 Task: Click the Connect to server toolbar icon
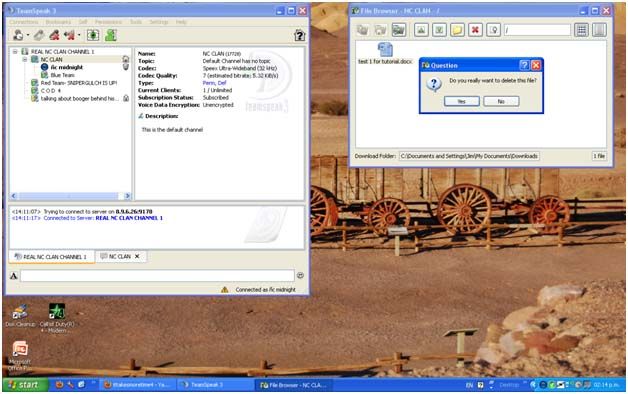(18, 35)
